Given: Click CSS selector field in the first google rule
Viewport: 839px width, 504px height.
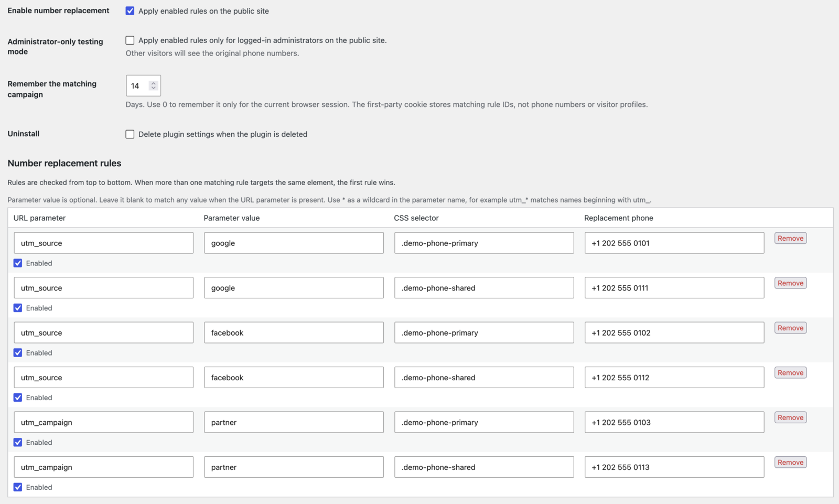Looking at the screenshot, I should 484,243.
